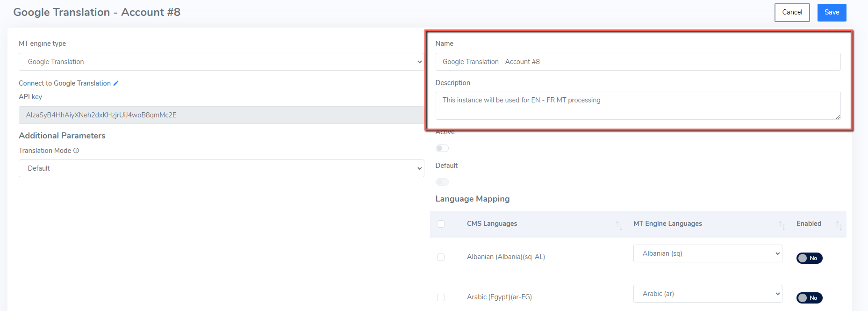868x311 pixels.
Task: Open the MT engine type dropdown
Action: 221,62
